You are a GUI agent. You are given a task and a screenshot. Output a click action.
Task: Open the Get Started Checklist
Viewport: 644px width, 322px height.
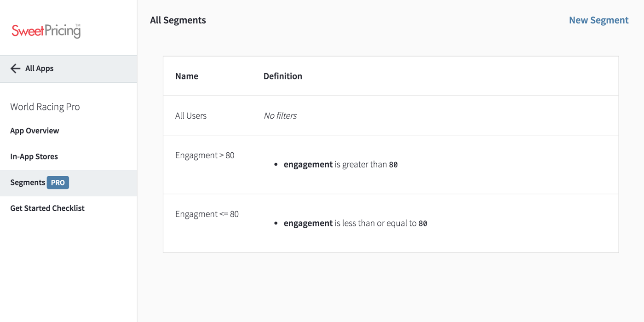[x=47, y=208]
